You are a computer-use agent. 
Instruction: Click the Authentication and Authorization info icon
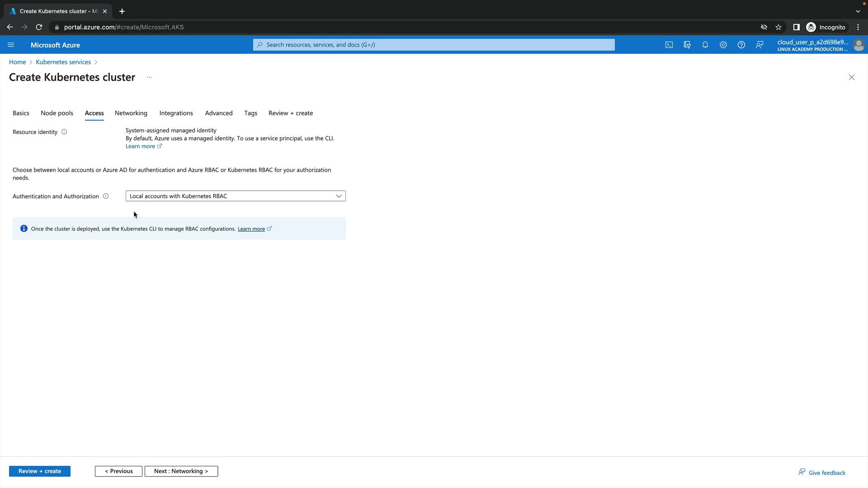(x=106, y=196)
